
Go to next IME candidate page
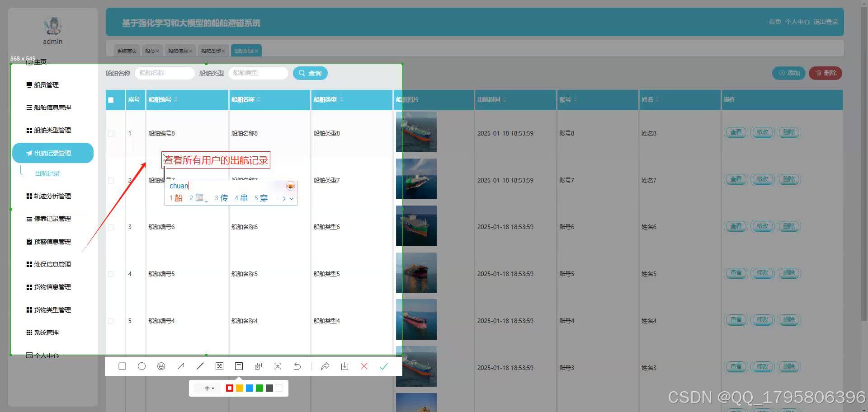[284, 198]
